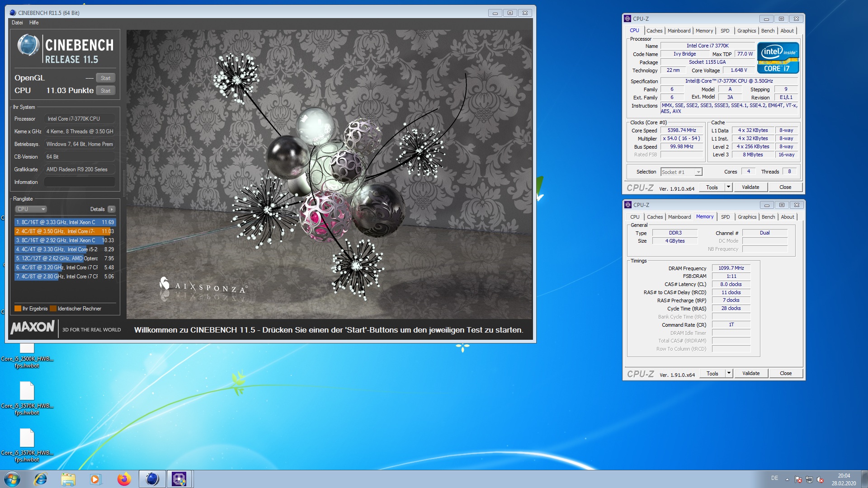
Task: Click the upper CPU-Z title bar icon
Action: point(627,19)
